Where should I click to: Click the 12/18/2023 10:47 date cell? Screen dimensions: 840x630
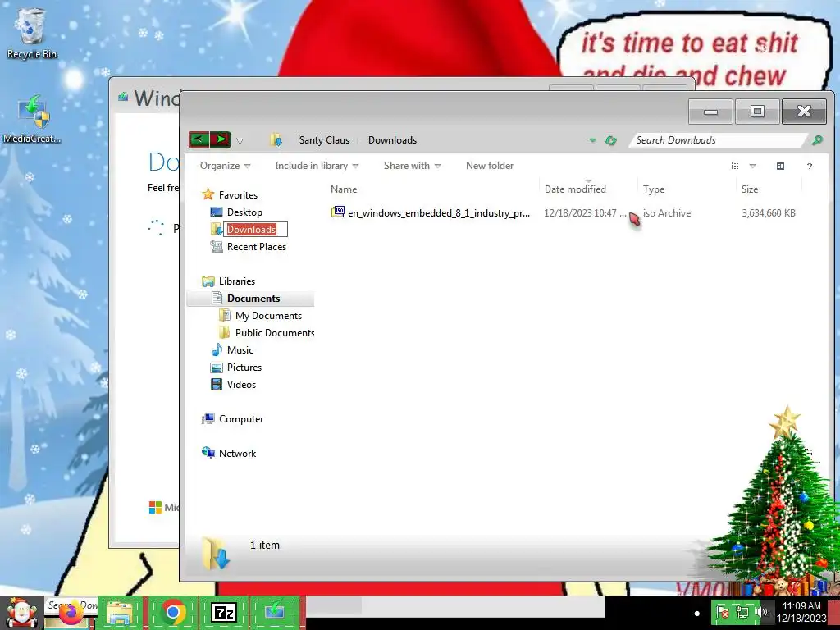pos(585,213)
